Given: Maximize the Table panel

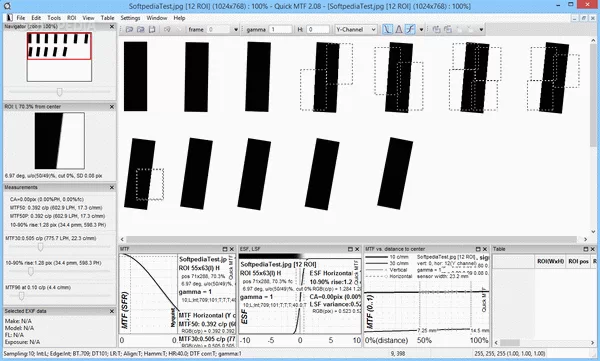Looking at the screenshot, I should (585, 249).
